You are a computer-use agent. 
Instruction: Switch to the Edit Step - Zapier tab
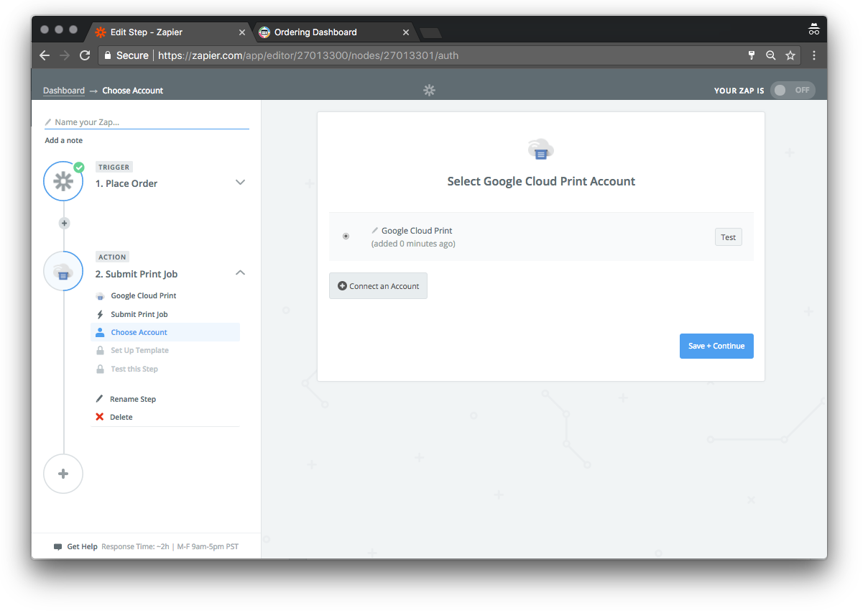point(169,32)
